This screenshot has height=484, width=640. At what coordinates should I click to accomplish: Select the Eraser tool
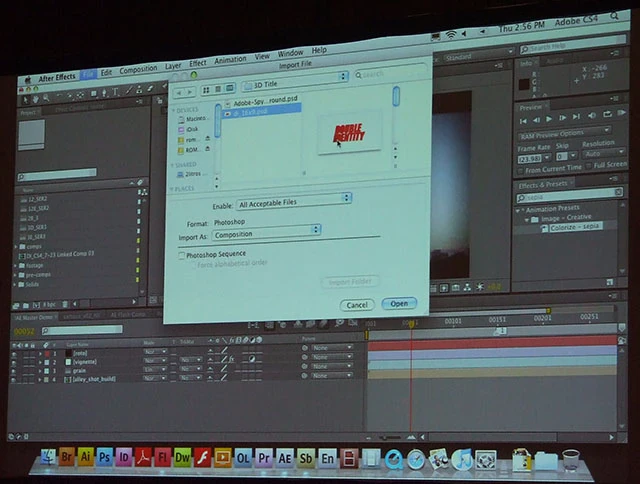(150, 88)
